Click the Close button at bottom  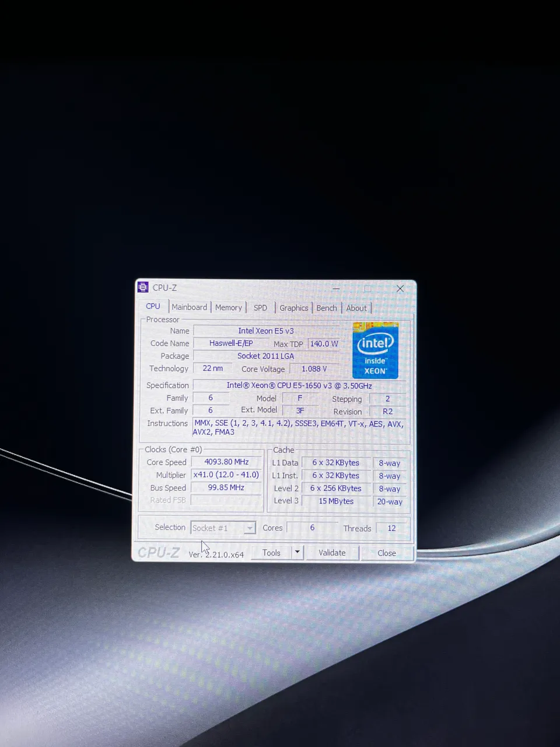pos(387,553)
